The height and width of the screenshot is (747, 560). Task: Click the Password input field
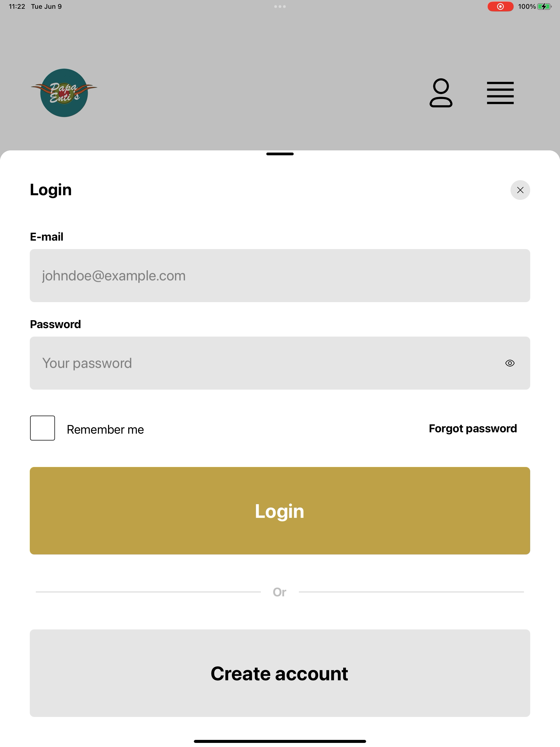280,363
